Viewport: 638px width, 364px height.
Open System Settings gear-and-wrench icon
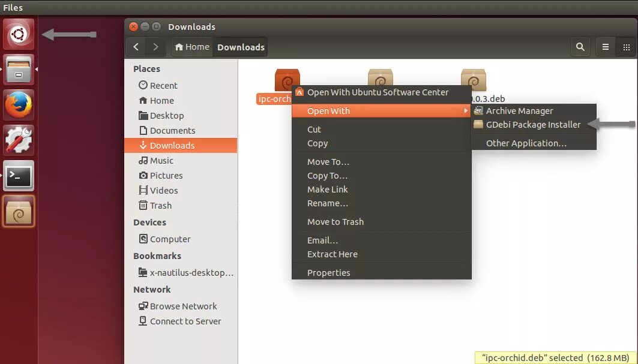(19, 140)
